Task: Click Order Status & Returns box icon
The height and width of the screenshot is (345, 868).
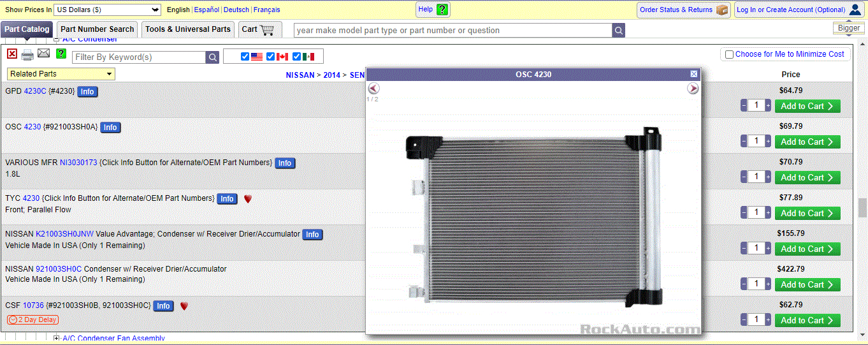Action: tap(722, 10)
